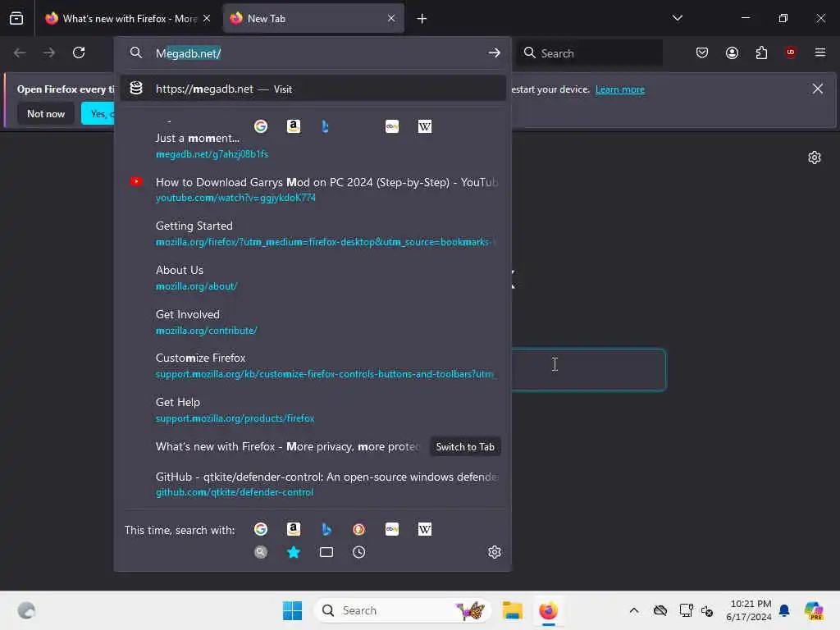Open network status tray icon

click(x=685, y=610)
